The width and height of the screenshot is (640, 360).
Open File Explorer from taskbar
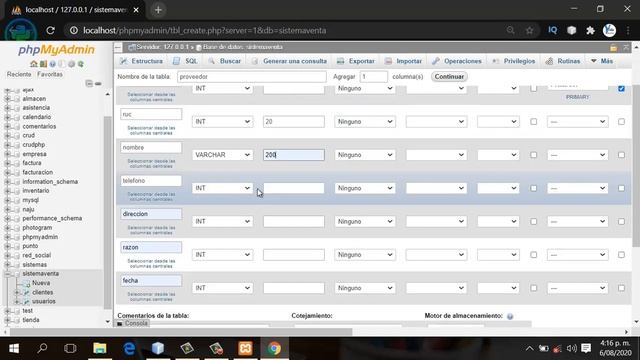(100, 348)
